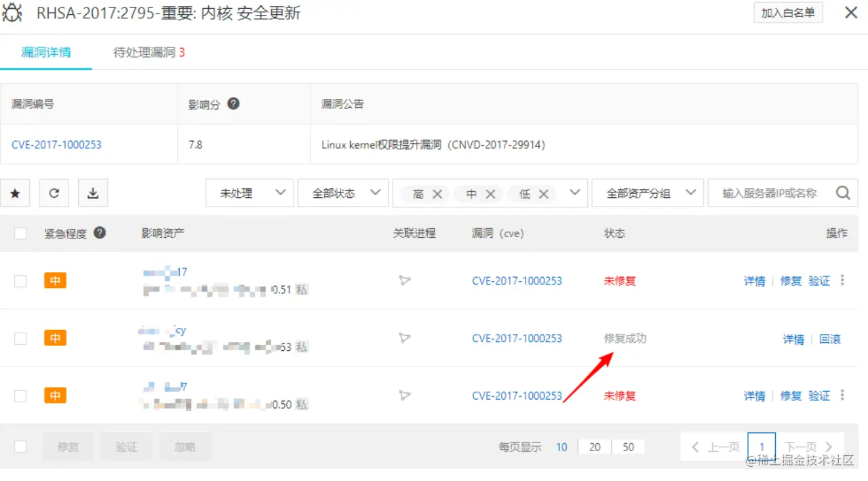Toggle the bottom bulk-select checkbox
This screenshot has width=868, height=481.
(x=20, y=446)
